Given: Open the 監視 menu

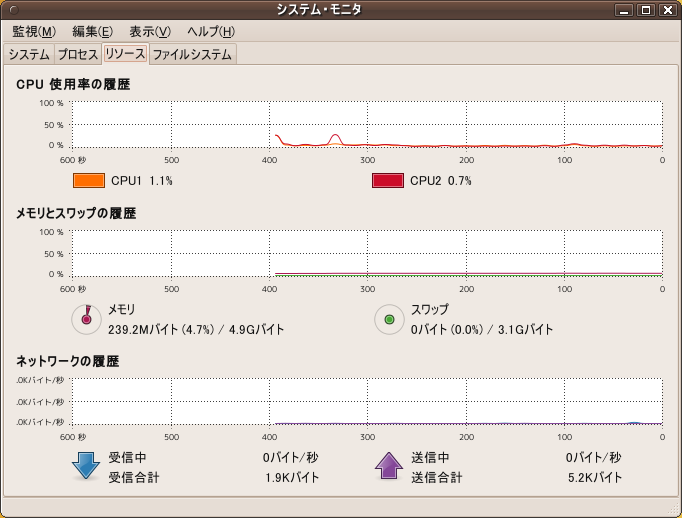Looking at the screenshot, I should 34,32.
